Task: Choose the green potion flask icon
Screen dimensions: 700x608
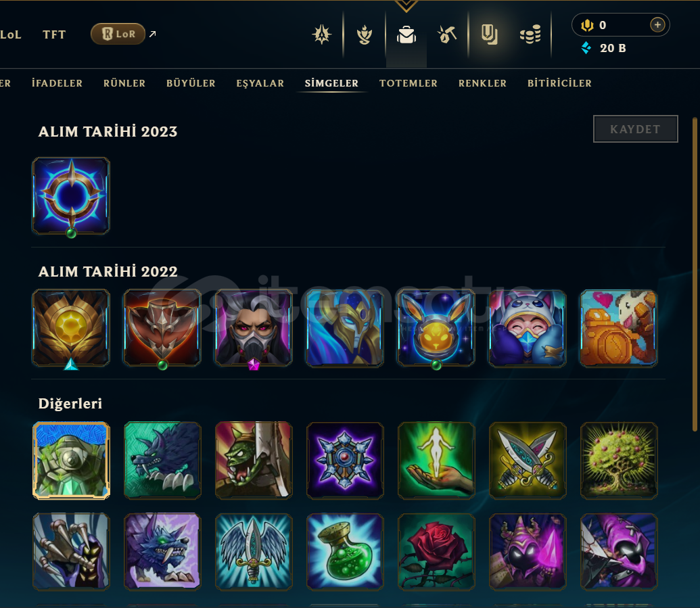Action: [x=345, y=551]
